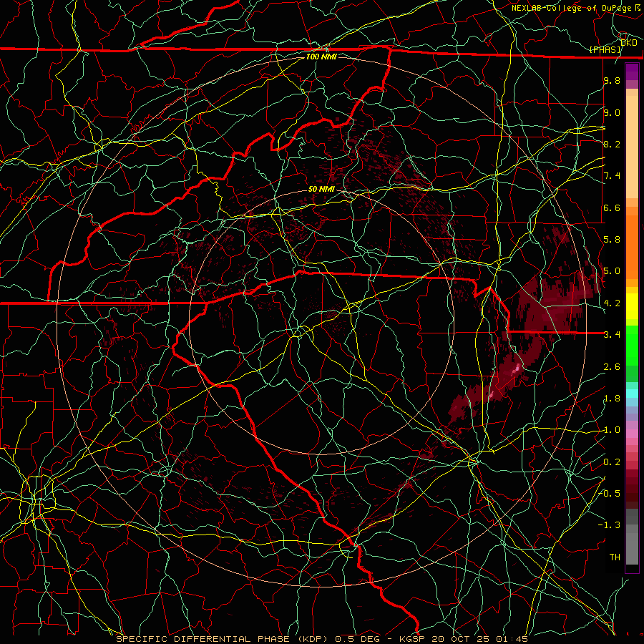Click the 1.0 value on the color scale
This screenshot has width=644, height=644.
pyautogui.click(x=612, y=430)
